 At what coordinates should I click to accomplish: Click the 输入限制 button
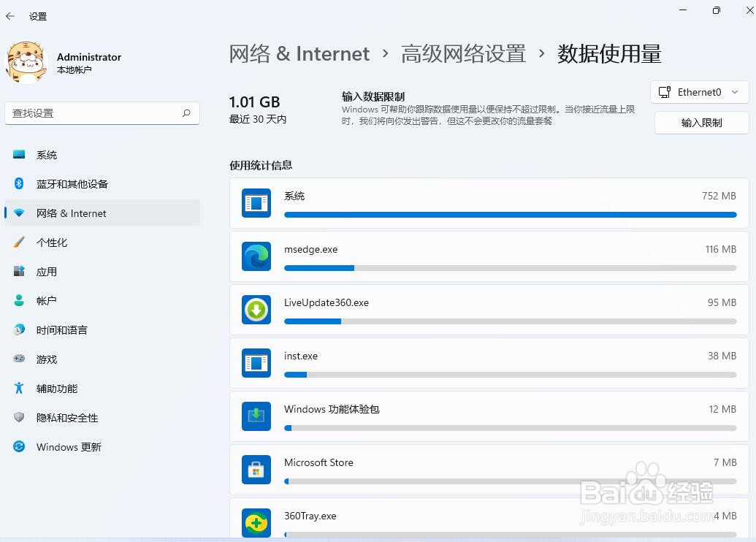[701, 123]
